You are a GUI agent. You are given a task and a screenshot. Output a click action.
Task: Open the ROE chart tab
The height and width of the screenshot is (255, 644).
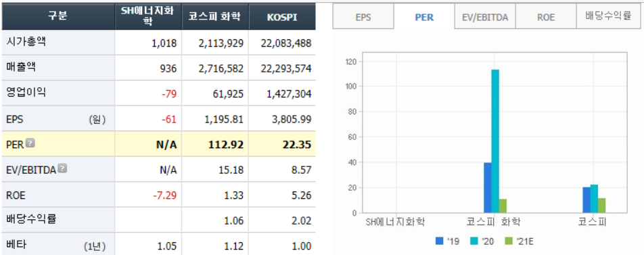pyautogui.click(x=546, y=17)
